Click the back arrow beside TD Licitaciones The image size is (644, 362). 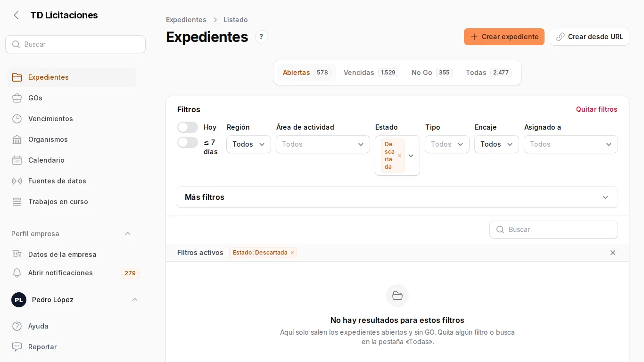point(16,15)
